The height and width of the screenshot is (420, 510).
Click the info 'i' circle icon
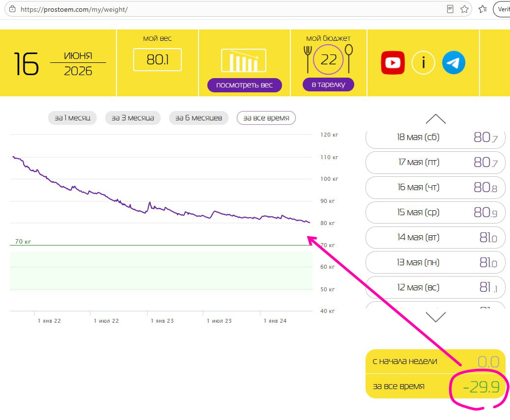[x=423, y=63]
